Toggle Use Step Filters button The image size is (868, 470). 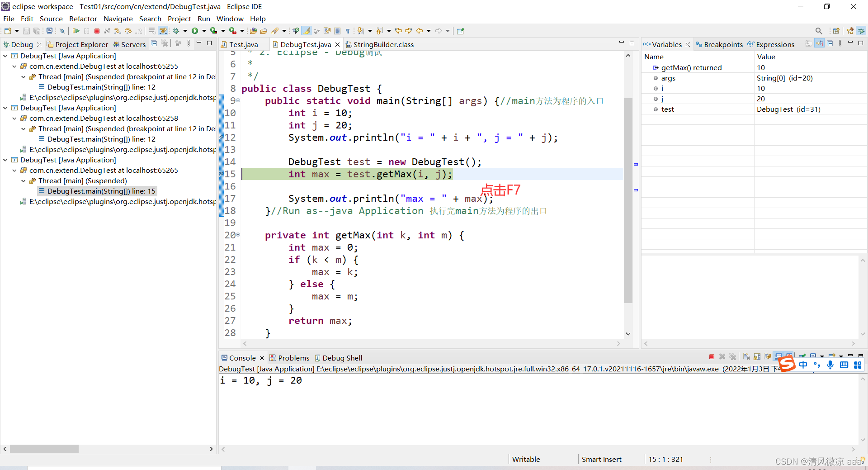point(163,31)
